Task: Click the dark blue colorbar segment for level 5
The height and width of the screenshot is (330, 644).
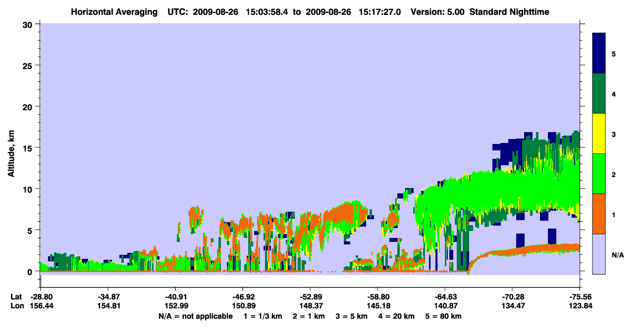Action: 599,53
